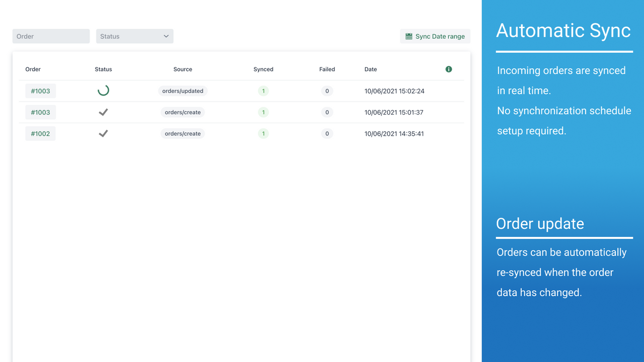Image resolution: width=644 pixels, height=362 pixels.
Task: Click the Failed column header
Action: coord(327,69)
